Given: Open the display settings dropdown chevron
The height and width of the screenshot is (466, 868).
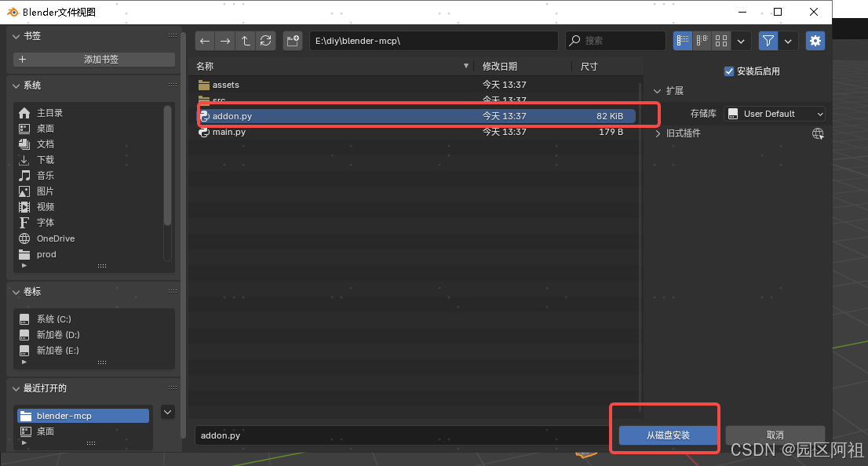Looking at the screenshot, I should [x=740, y=41].
